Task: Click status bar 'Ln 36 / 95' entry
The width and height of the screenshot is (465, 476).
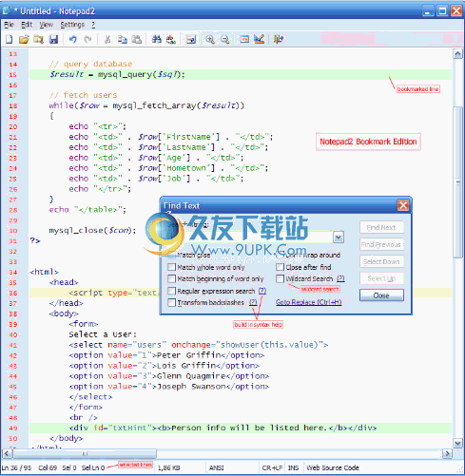Action: tap(16, 467)
